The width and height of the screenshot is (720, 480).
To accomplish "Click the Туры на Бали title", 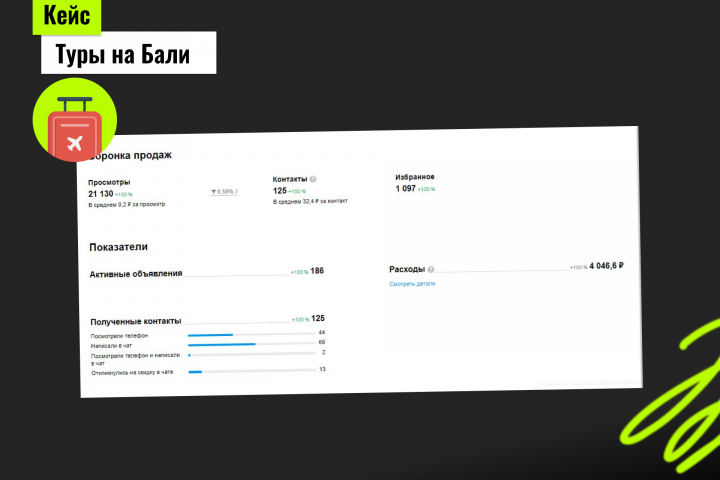I will (x=123, y=54).
